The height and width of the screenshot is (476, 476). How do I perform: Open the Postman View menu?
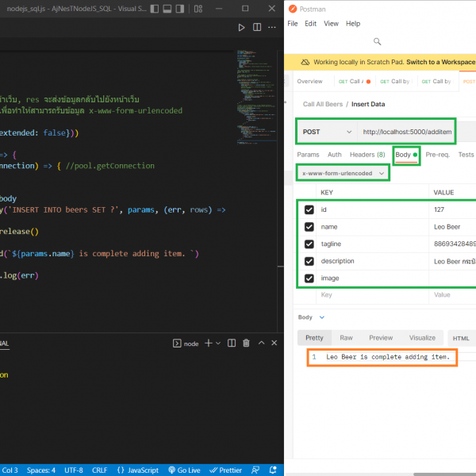(332, 24)
